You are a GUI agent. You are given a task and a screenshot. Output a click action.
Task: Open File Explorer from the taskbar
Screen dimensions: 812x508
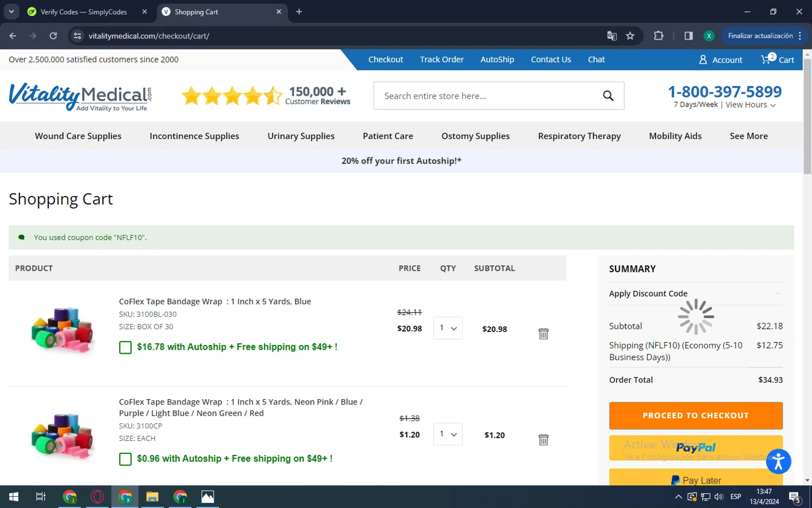[x=152, y=497]
